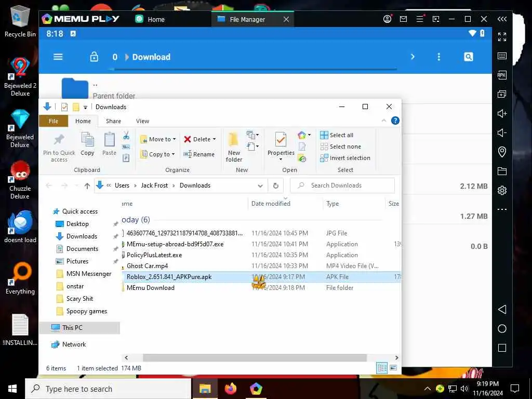
Task: Click File Manager lock icon
Action: 94,57
